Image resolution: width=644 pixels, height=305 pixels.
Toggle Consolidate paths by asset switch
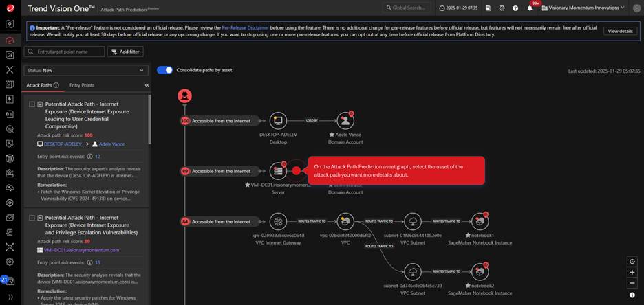(x=164, y=70)
